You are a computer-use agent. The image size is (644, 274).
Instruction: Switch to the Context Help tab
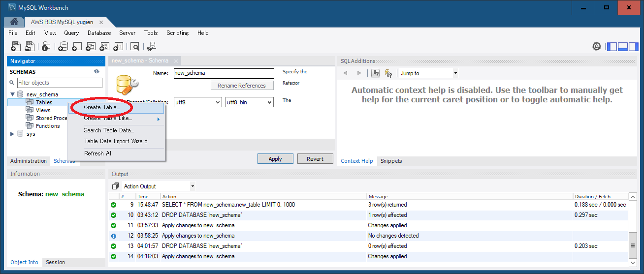click(357, 161)
